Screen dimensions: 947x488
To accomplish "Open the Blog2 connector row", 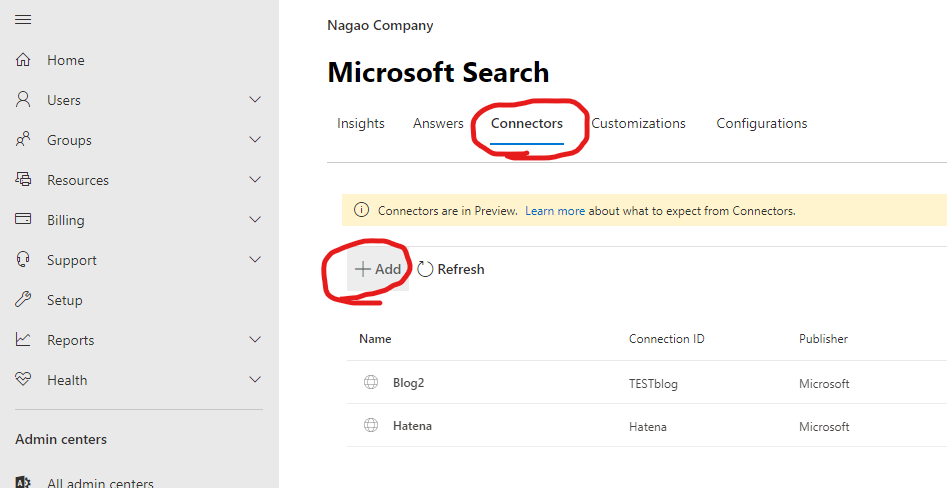I will [409, 384].
